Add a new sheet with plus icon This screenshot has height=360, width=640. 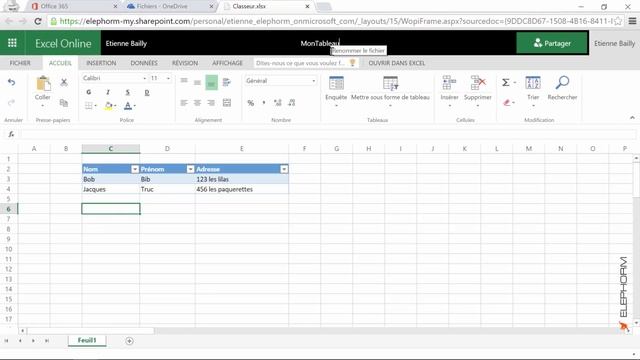point(129,341)
